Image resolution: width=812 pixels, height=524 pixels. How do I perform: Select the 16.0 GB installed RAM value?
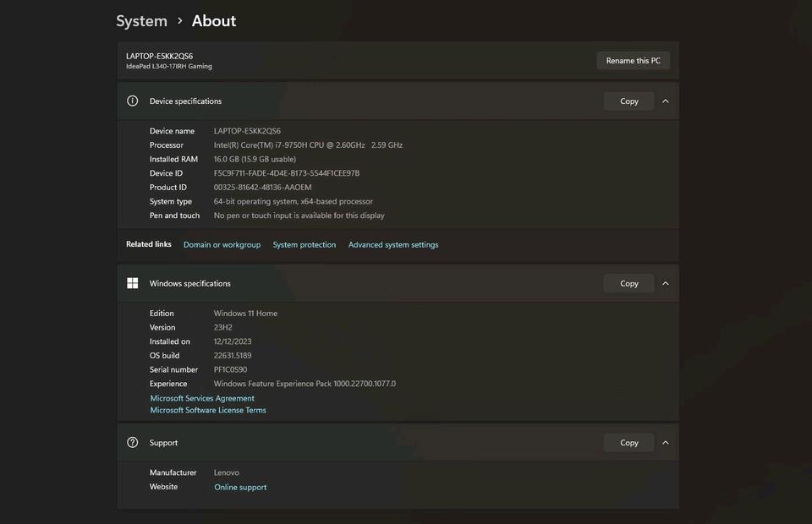pyautogui.click(x=255, y=159)
